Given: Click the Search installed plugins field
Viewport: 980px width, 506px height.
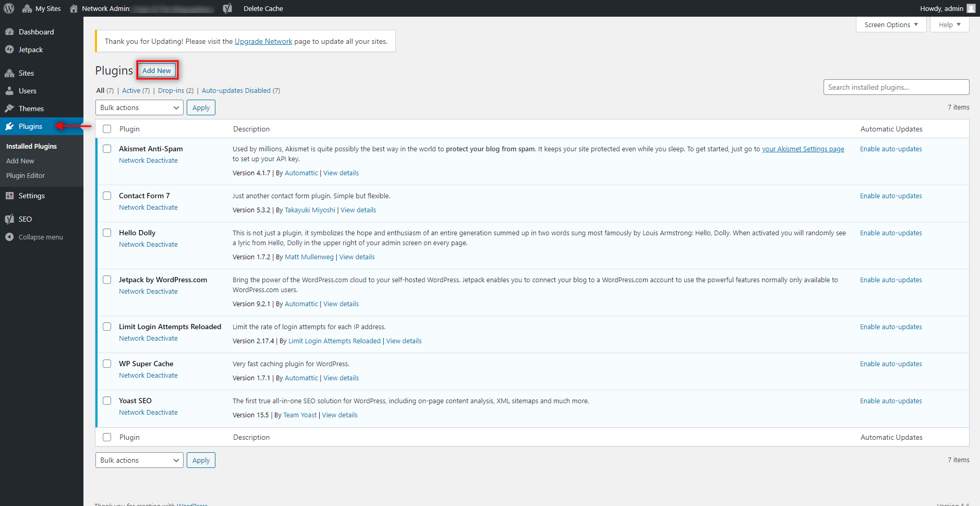Looking at the screenshot, I should click(896, 87).
